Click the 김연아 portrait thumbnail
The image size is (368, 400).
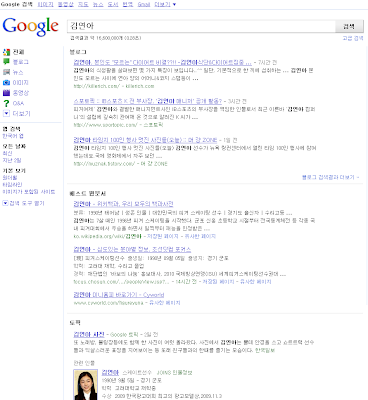[86, 384]
